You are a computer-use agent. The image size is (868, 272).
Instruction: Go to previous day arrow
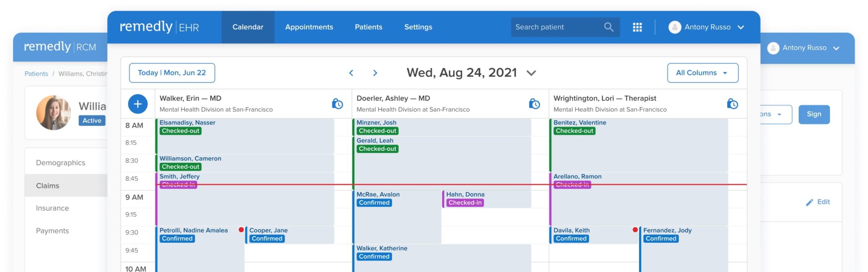click(x=351, y=73)
